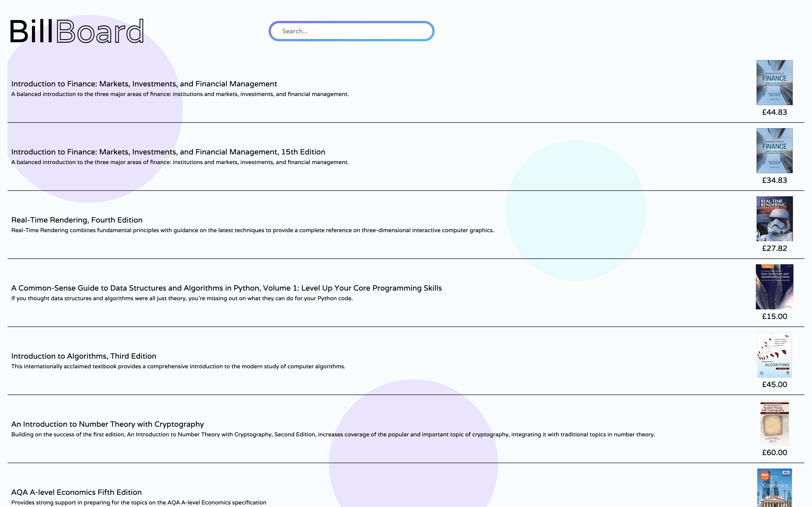Open the Introduction to Algorithms, Third Edition title
This screenshot has width=812, height=507.
(x=84, y=356)
